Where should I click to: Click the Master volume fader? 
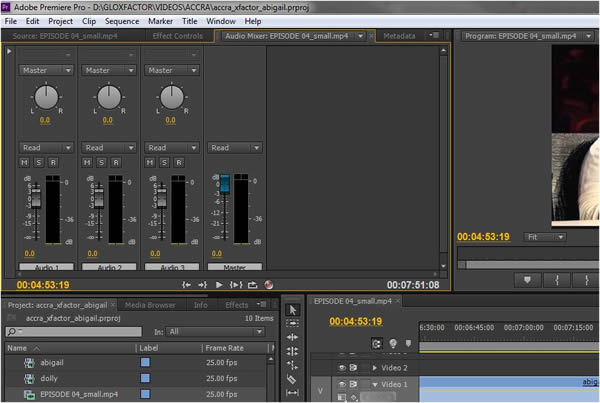225,184
